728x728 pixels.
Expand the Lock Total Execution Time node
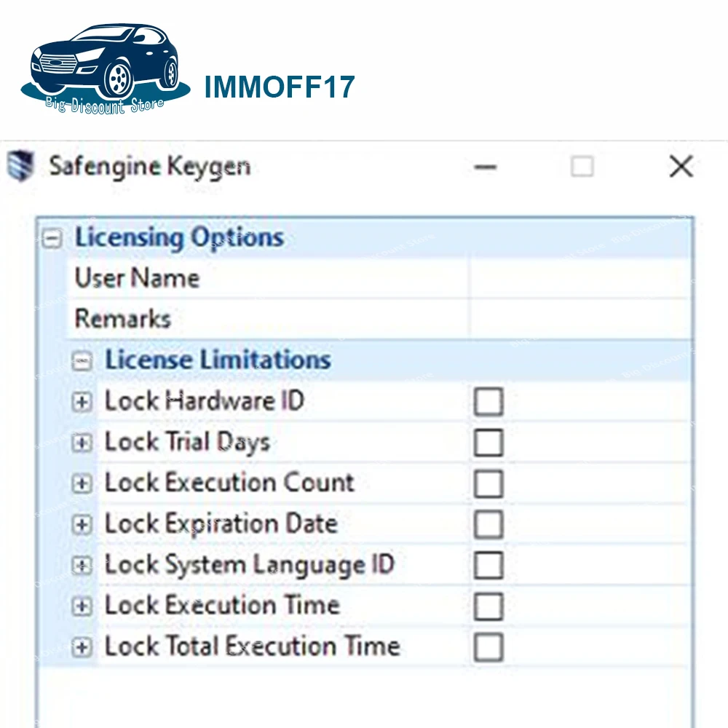pos(83,646)
